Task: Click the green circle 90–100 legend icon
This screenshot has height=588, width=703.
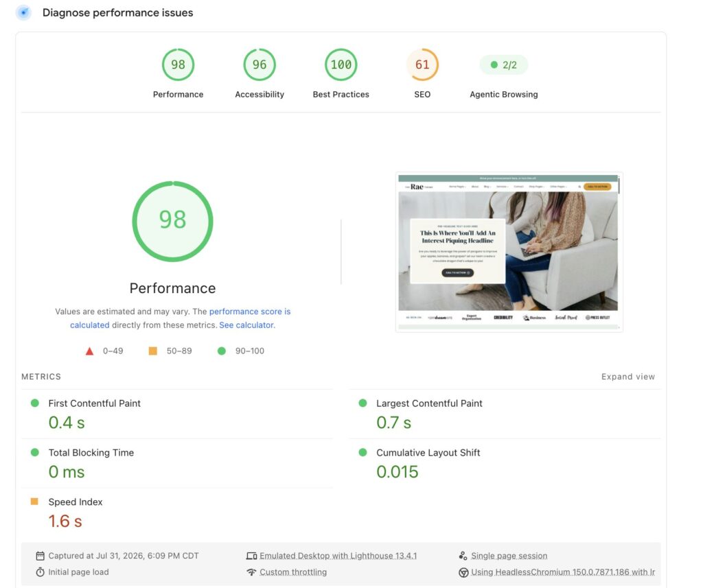Action: [x=222, y=351]
